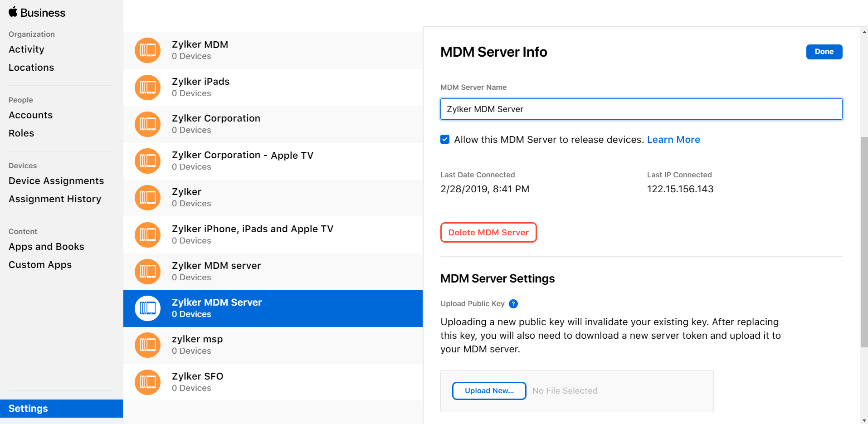Open the Learn More link
The height and width of the screenshot is (424, 868).
point(673,140)
